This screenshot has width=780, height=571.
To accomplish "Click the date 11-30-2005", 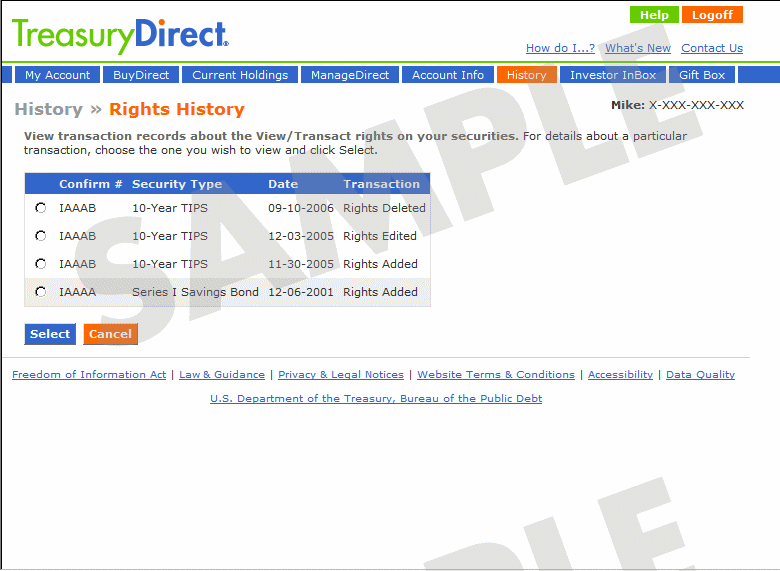I will click(x=301, y=264).
